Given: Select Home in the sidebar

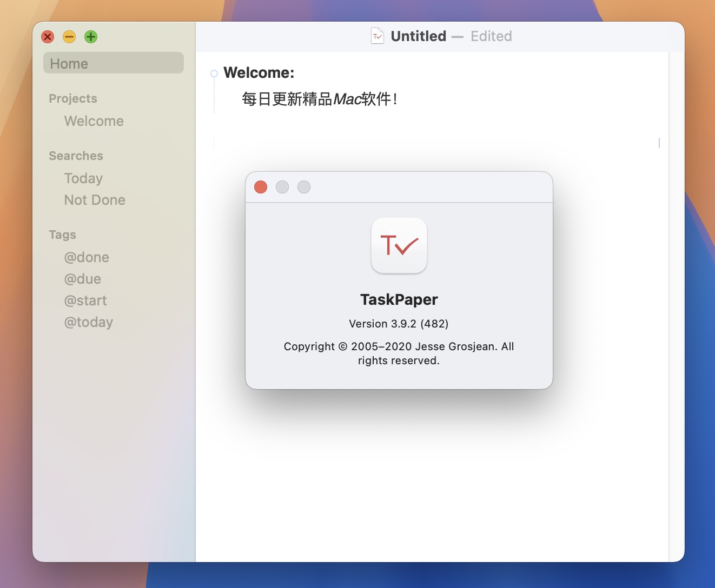Looking at the screenshot, I should (x=114, y=63).
